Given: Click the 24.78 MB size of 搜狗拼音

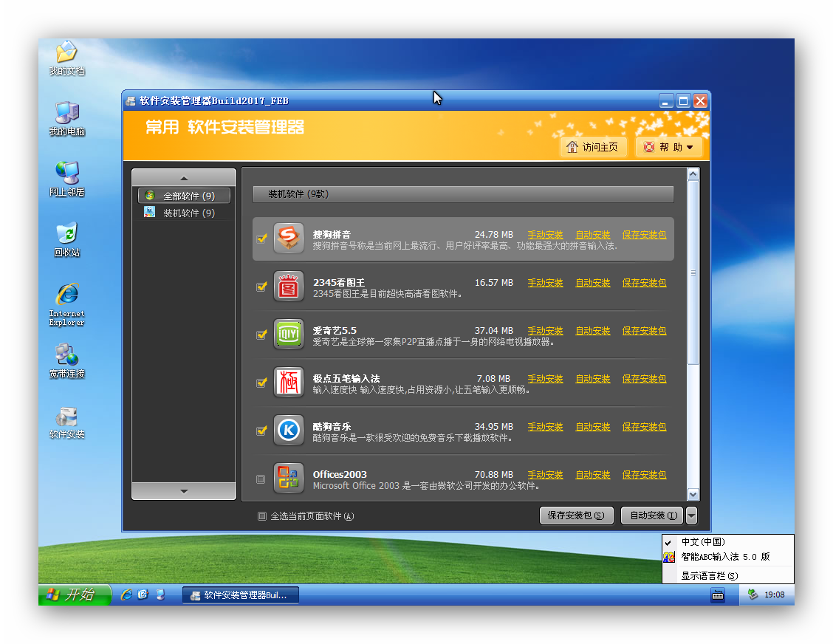Looking at the screenshot, I should pos(493,234).
